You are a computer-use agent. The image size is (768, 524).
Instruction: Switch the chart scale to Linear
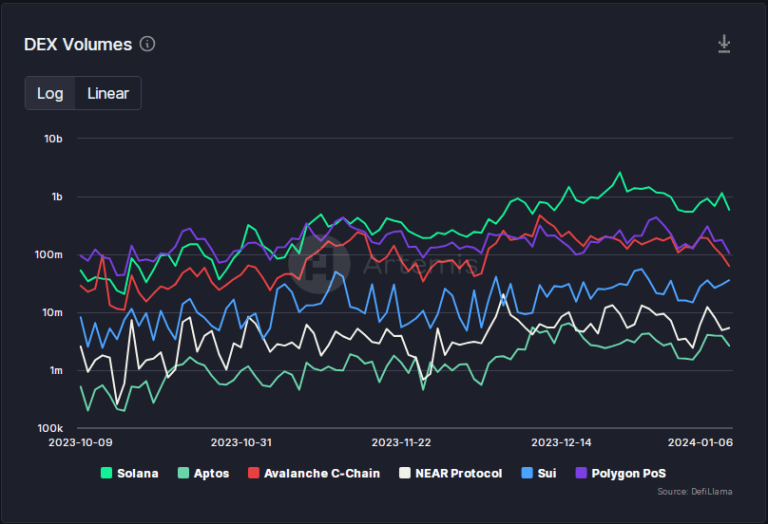(x=108, y=93)
